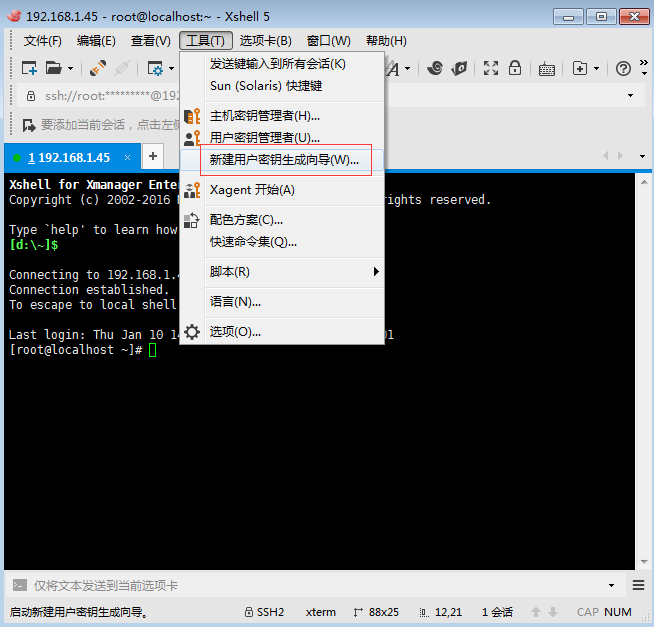Image resolution: width=654 pixels, height=627 pixels.
Task: Select Sun (Solaris) 快捷键 menu entry
Action: 282,86
